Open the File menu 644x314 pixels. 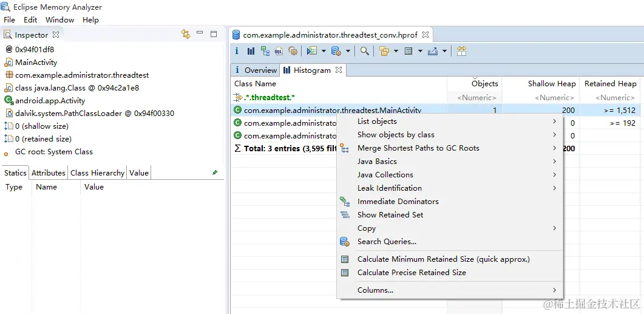coord(10,19)
